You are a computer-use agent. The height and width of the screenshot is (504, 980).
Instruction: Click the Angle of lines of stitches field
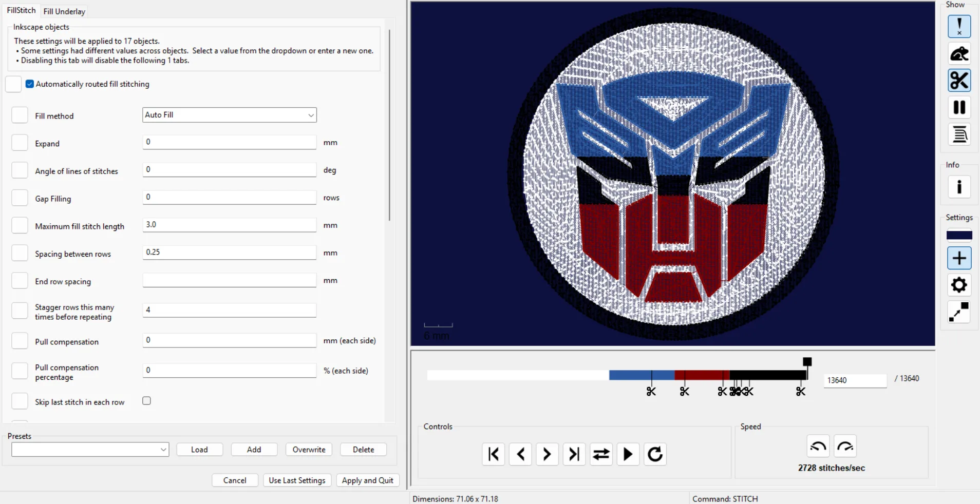point(230,170)
